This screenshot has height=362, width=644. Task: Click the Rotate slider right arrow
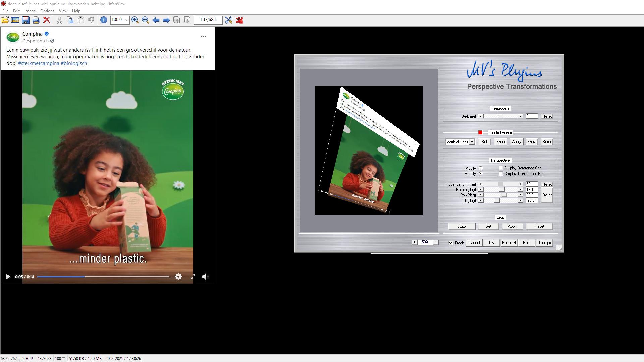click(x=520, y=190)
